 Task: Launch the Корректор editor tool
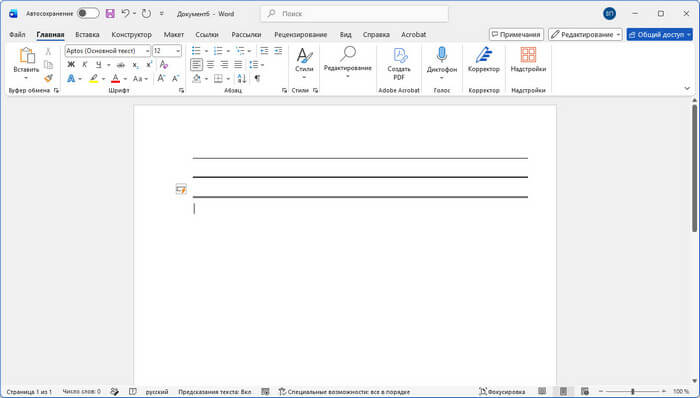tap(483, 60)
